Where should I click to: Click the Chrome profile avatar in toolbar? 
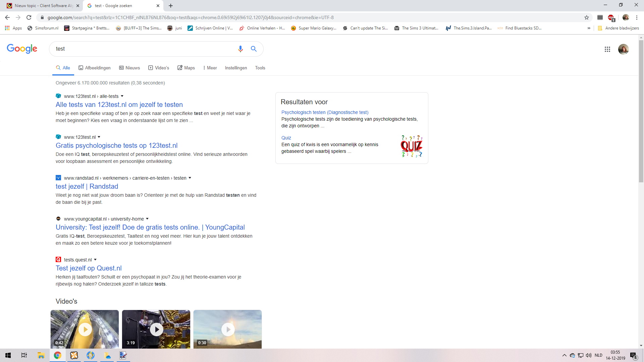tap(626, 17)
